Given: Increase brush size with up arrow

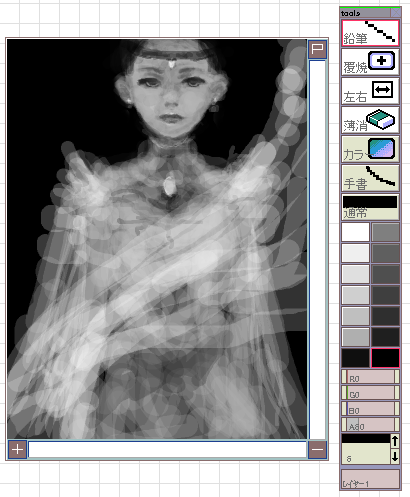Looking at the screenshot, I should 395,441.
